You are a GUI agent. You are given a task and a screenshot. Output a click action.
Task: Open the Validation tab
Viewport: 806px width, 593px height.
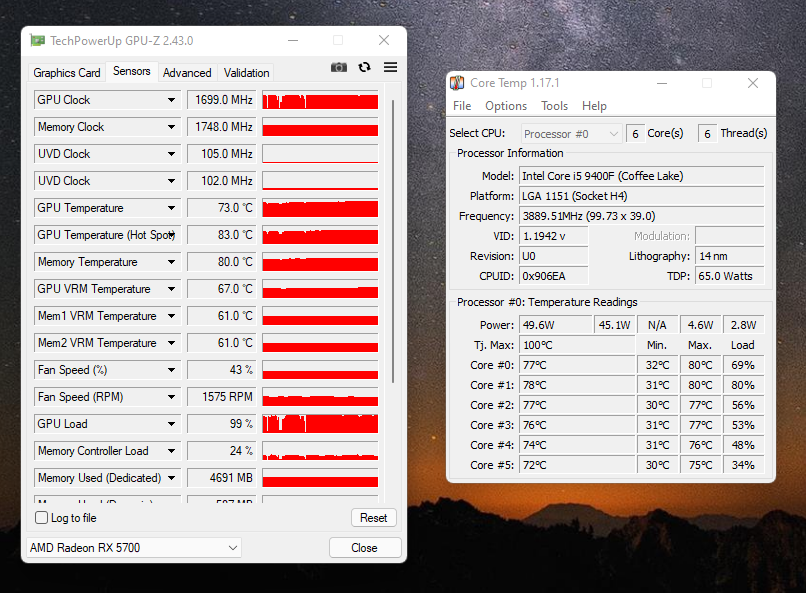tap(246, 72)
